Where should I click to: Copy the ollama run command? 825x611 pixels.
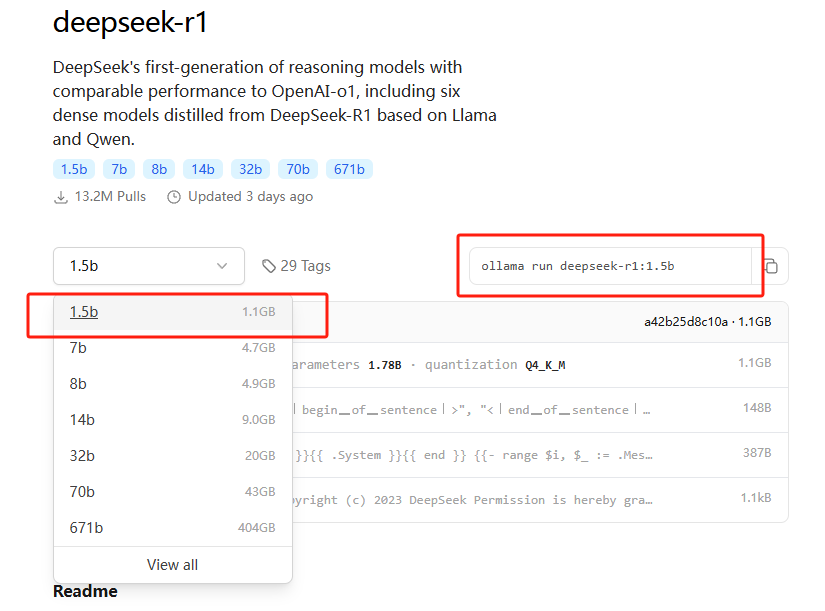click(771, 267)
